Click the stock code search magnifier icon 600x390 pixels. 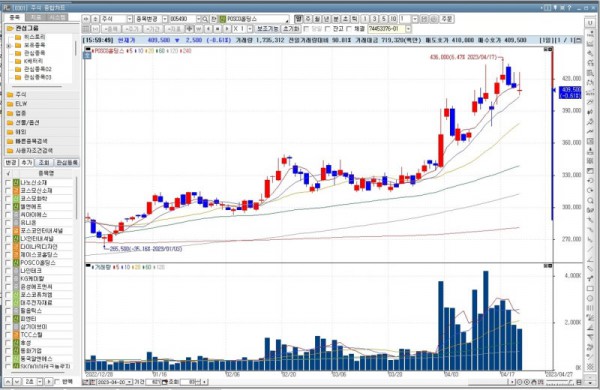click(205, 19)
